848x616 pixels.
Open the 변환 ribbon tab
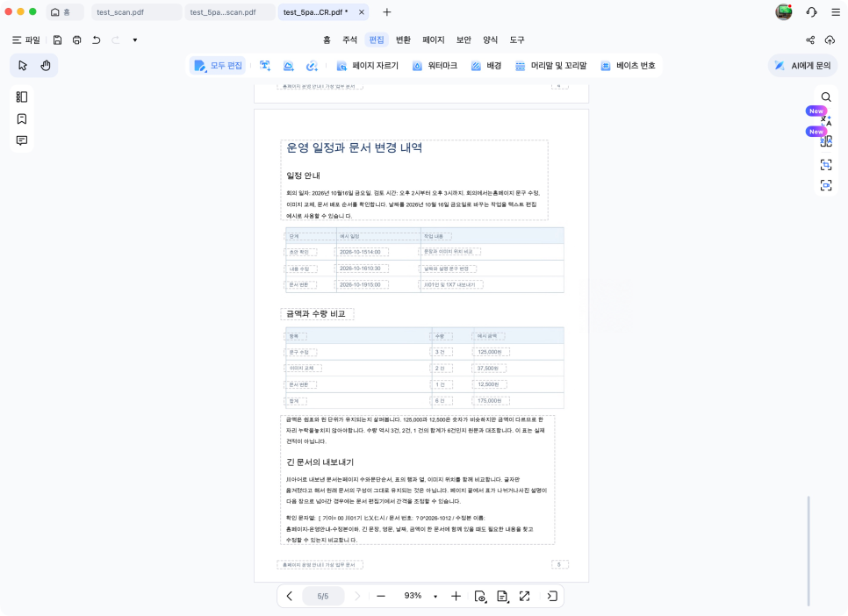pos(404,39)
